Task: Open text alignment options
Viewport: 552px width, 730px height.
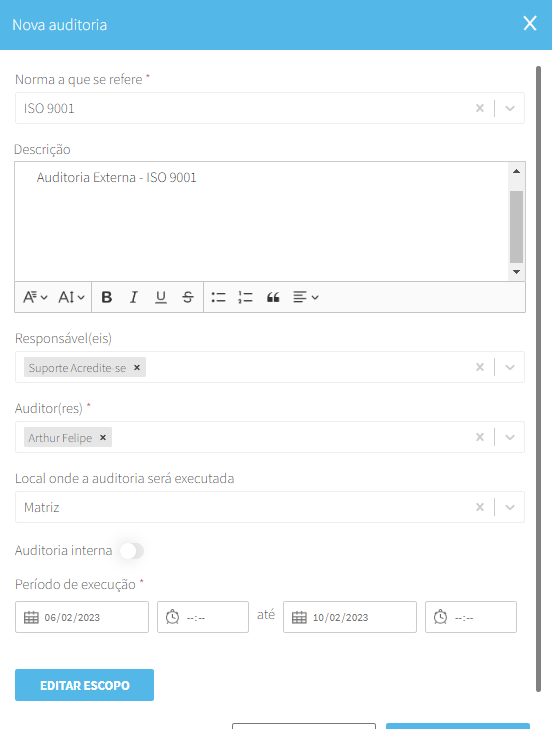Action: click(305, 297)
